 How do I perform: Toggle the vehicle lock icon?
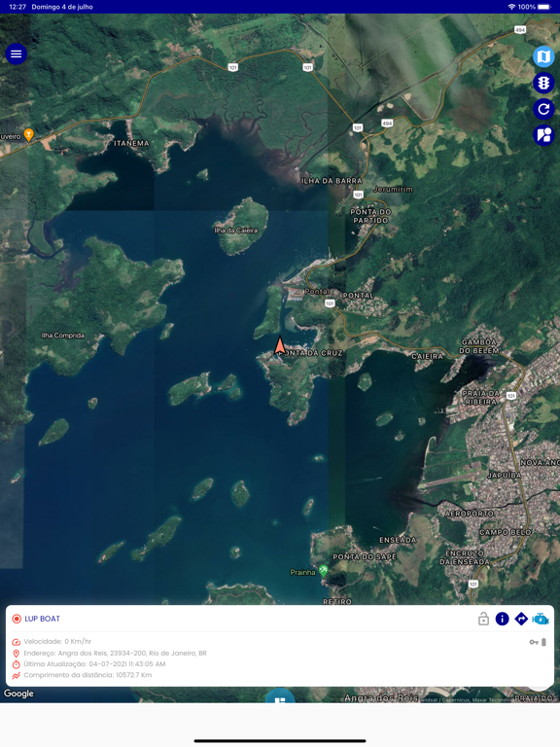point(483,619)
